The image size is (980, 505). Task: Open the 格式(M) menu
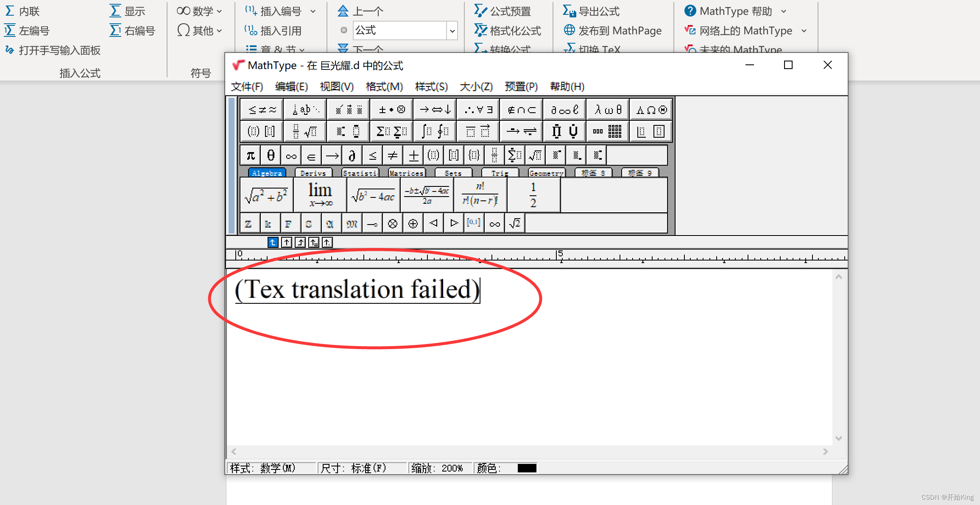pos(384,86)
